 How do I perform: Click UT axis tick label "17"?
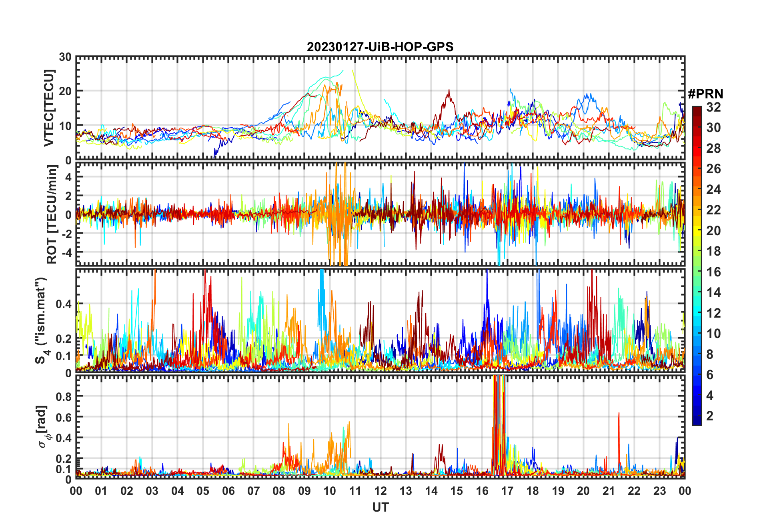(507, 491)
